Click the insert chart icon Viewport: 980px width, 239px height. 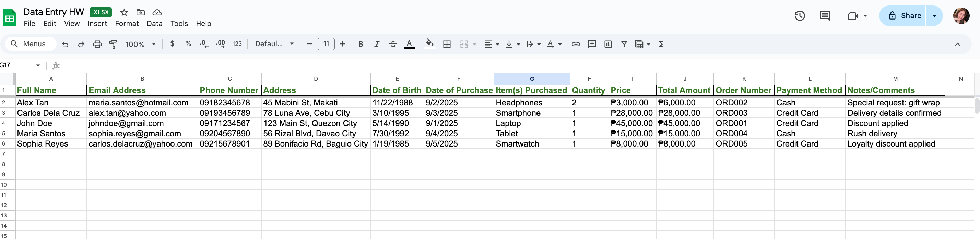tap(608, 44)
